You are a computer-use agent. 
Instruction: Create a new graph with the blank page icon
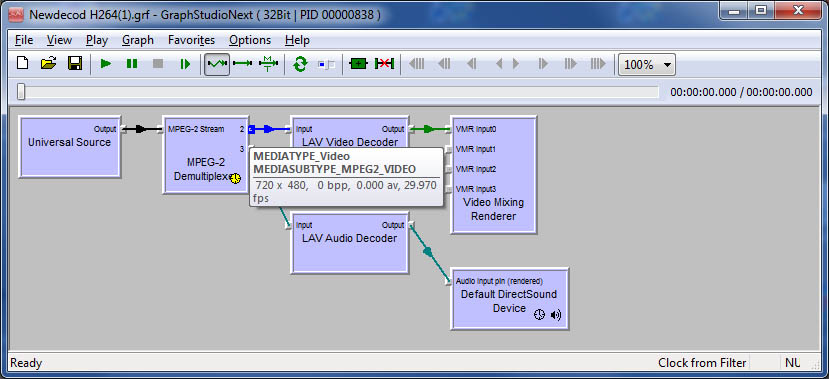22,64
